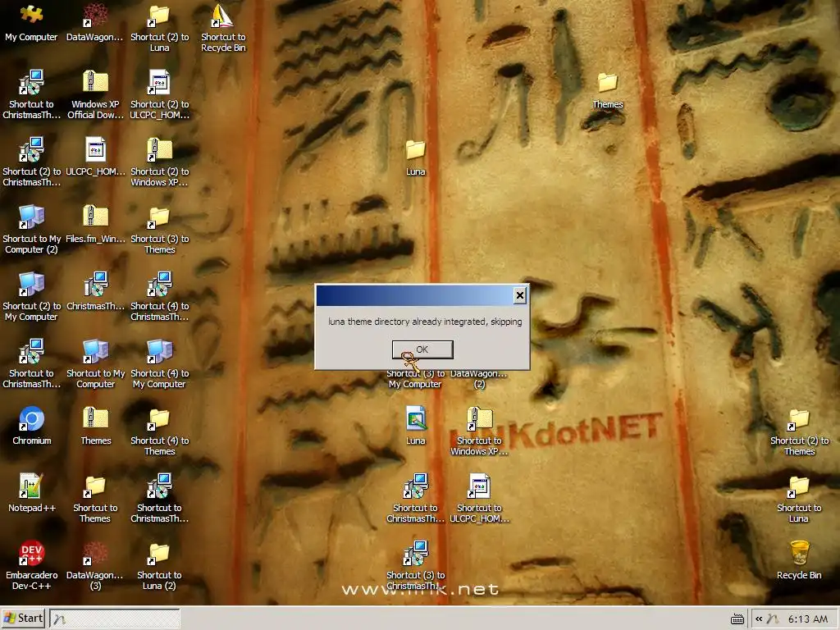This screenshot has height=630, width=840.
Task: Click OK in the luna theme dialog
Action: coord(422,349)
